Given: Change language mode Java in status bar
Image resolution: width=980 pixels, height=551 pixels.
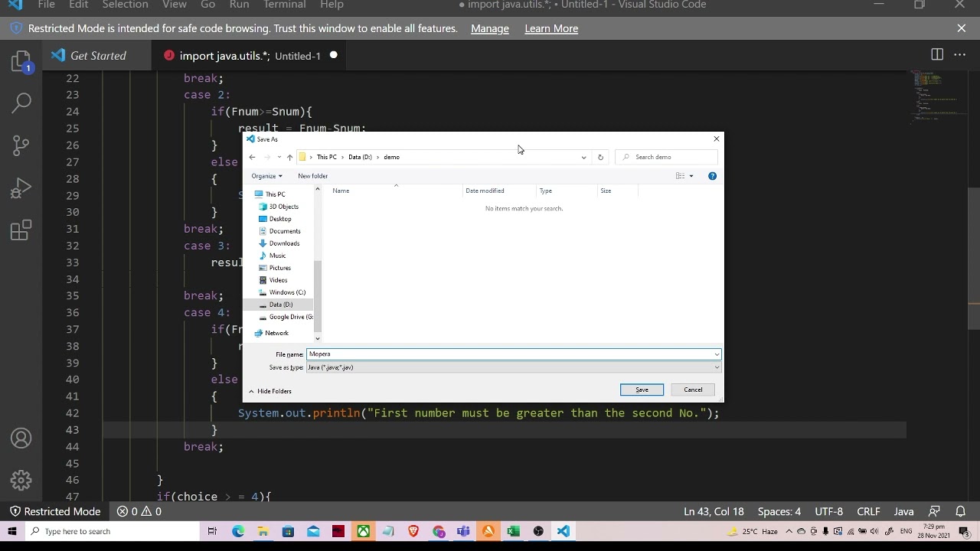Looking at the screenshot, I should click(x=903, y=511).
